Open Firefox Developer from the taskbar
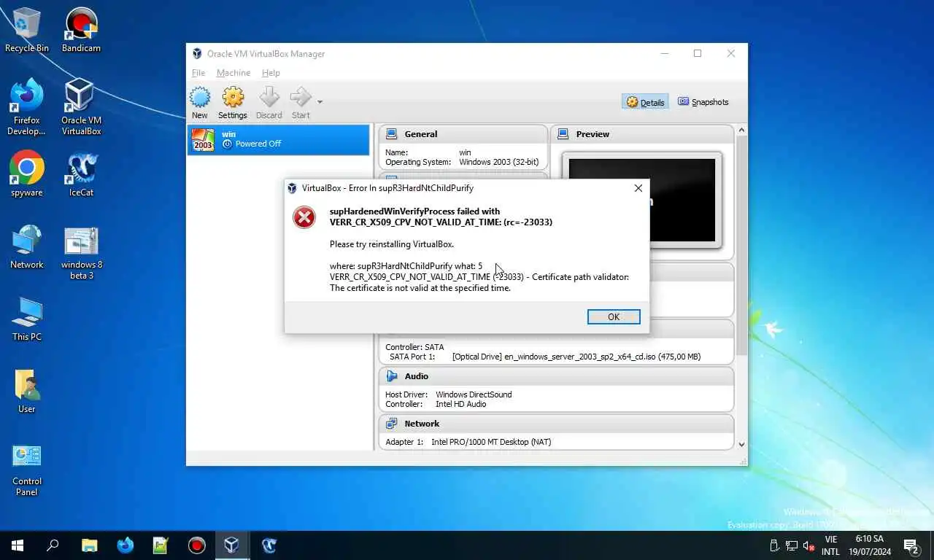The width and height of the screenshot is (934, 560). click(125, 545)
